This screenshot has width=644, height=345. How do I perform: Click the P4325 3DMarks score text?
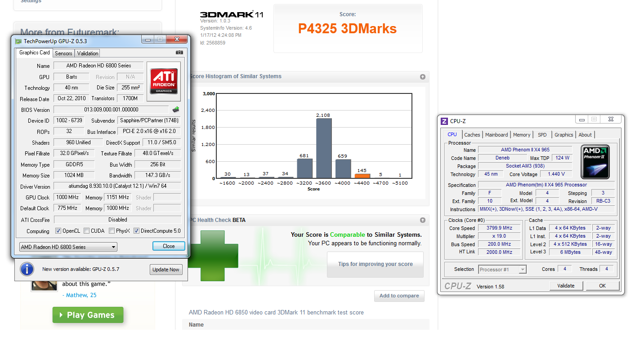click(x=347, y=29)
